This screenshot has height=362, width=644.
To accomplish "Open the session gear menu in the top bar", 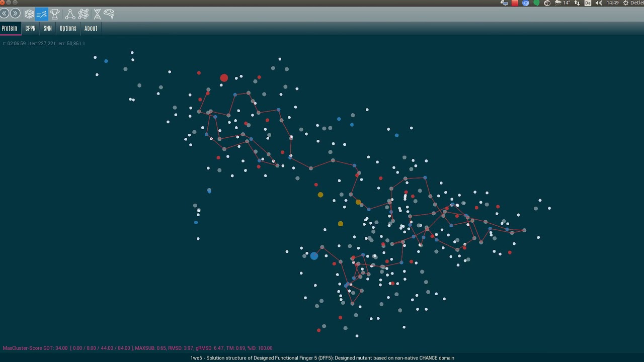I will tap(626, 3).
